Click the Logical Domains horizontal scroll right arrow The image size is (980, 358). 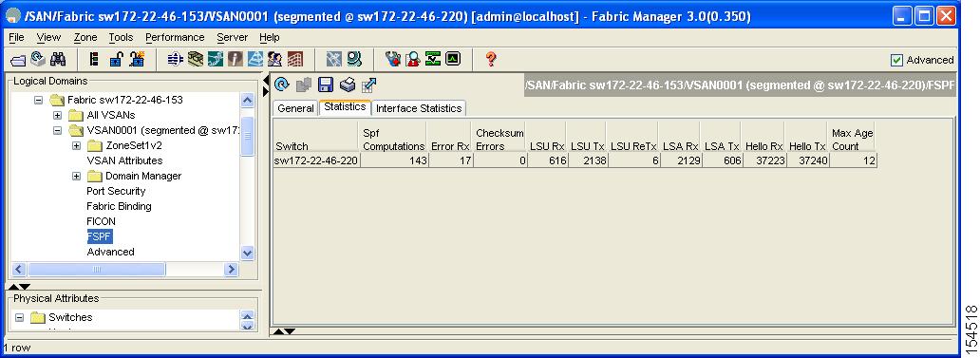tap(232, 270)
